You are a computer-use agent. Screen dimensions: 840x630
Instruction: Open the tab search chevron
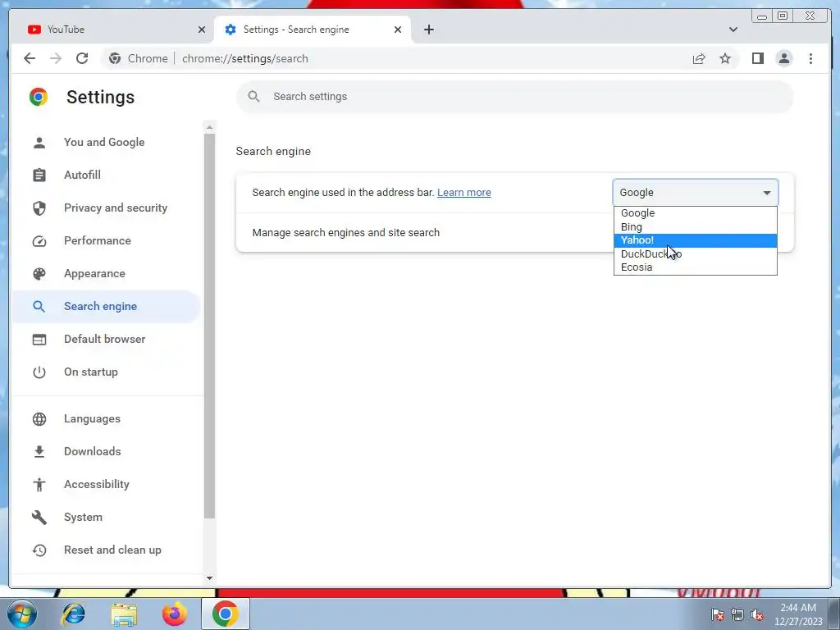pos(733,30)
